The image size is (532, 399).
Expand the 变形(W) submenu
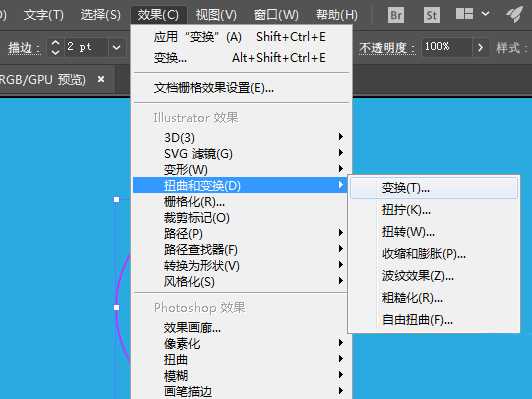coord(242,169)
